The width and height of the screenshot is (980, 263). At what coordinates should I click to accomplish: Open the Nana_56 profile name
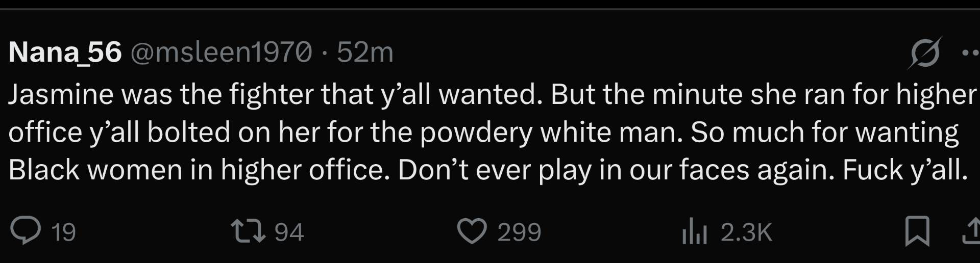click(x=65, y=52)
